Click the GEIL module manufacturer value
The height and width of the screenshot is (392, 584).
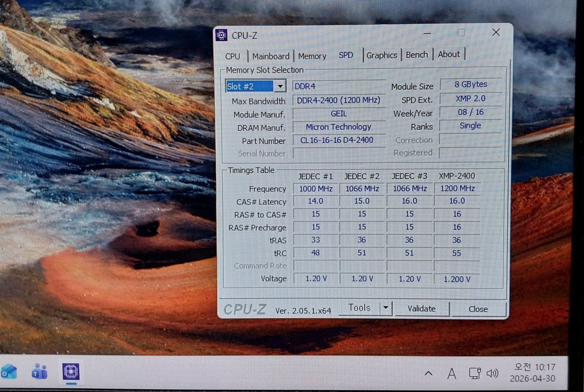point(339,114)
